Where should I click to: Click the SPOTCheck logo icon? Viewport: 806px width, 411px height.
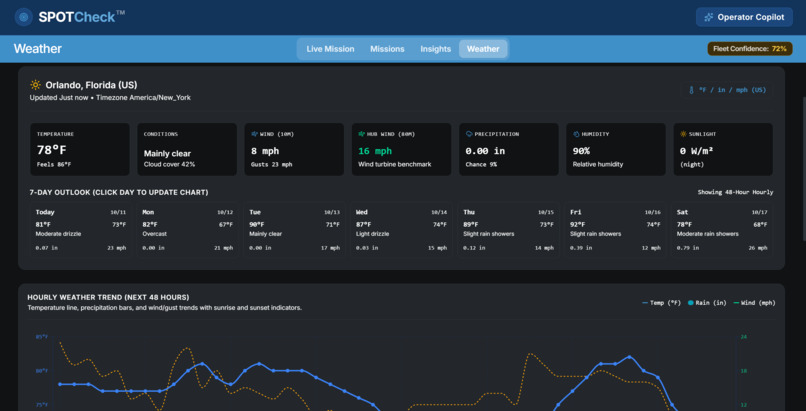click(23, 17)
